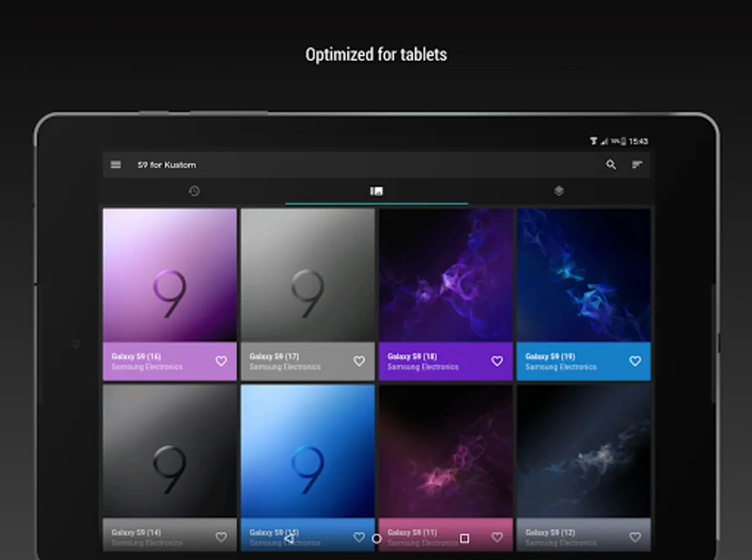Tap the Android recent apps button
752x560 pixels.
[464, 538]
